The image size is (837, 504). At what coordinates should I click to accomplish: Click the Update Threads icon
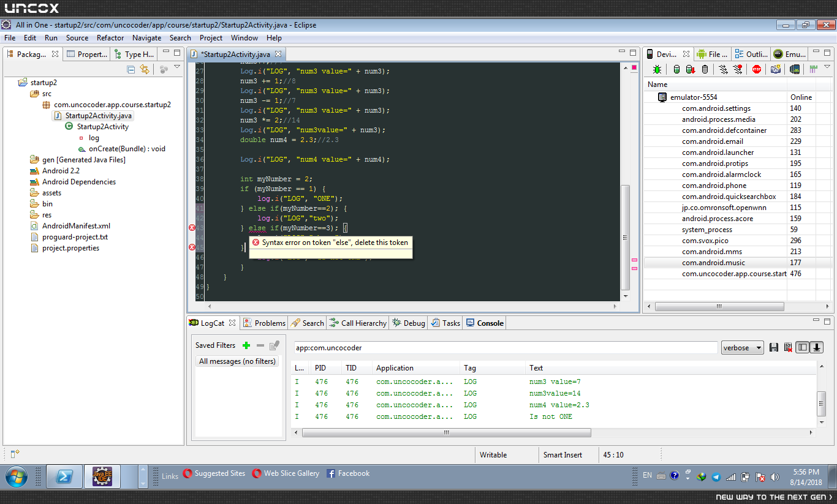coord(723,69)
